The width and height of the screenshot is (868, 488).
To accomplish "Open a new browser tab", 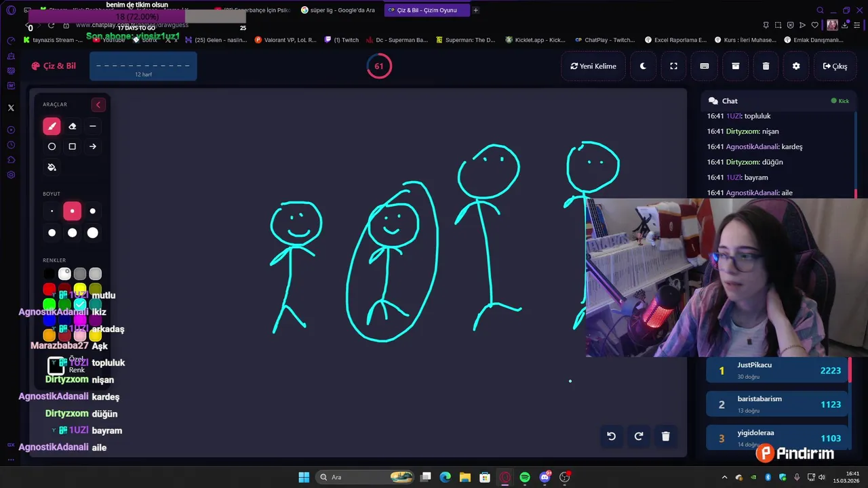I will coord(475,10).
